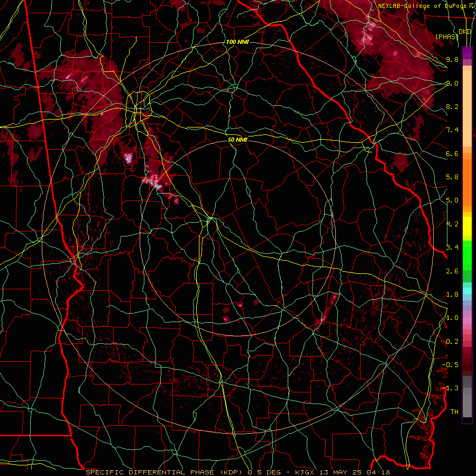476x476 pixels.
Task: Click the "100 NMI" range ring label
Action: [x=237, y=42]
